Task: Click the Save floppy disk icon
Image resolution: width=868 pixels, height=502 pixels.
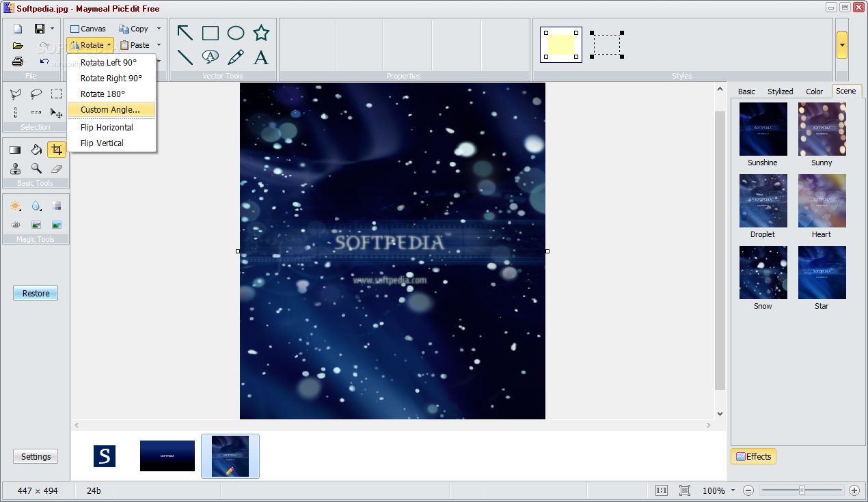Action: coord(40,29)
